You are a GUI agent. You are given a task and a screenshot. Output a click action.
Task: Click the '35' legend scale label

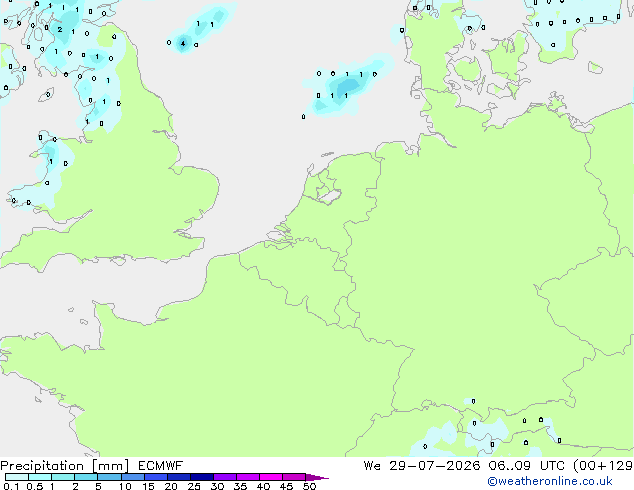pos(240,486)
